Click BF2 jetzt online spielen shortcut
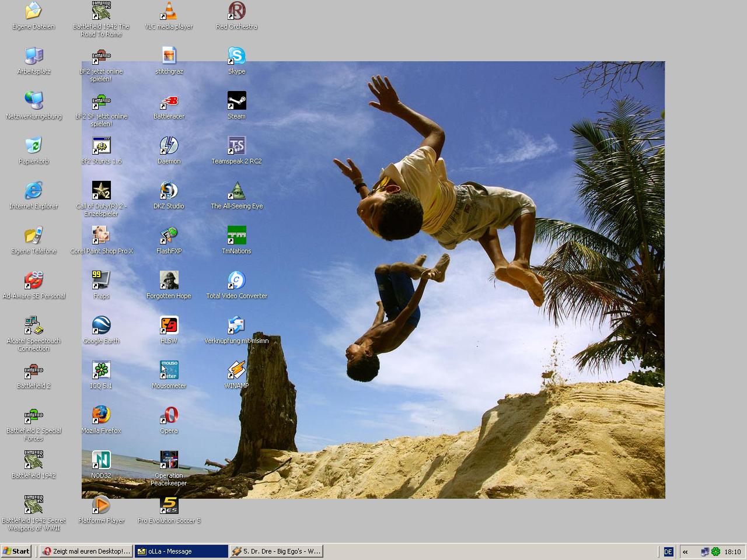Screen dimensions: 747x560 click(102, 55)
